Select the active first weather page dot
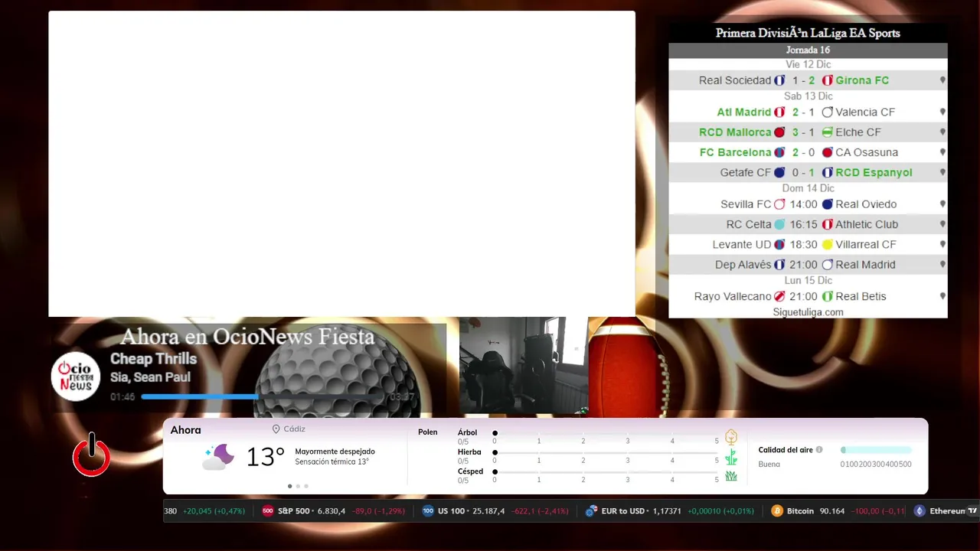This screenshot has width=980, height=551. click(289, 486)
